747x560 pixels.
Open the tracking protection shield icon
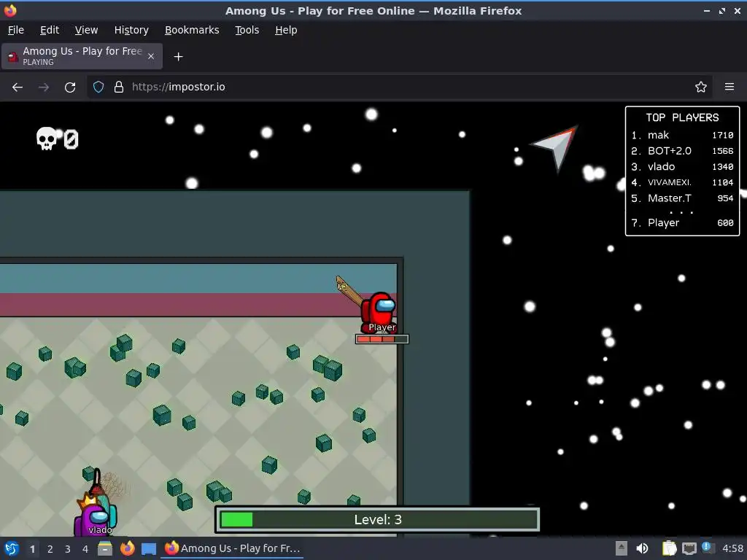(x=98, y=87)
